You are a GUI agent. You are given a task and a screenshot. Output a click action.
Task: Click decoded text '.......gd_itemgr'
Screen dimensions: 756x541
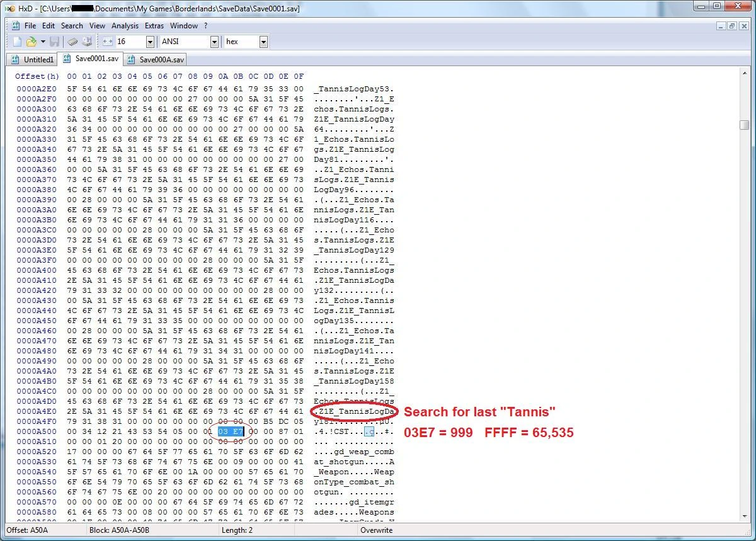(x=354, y=502)
